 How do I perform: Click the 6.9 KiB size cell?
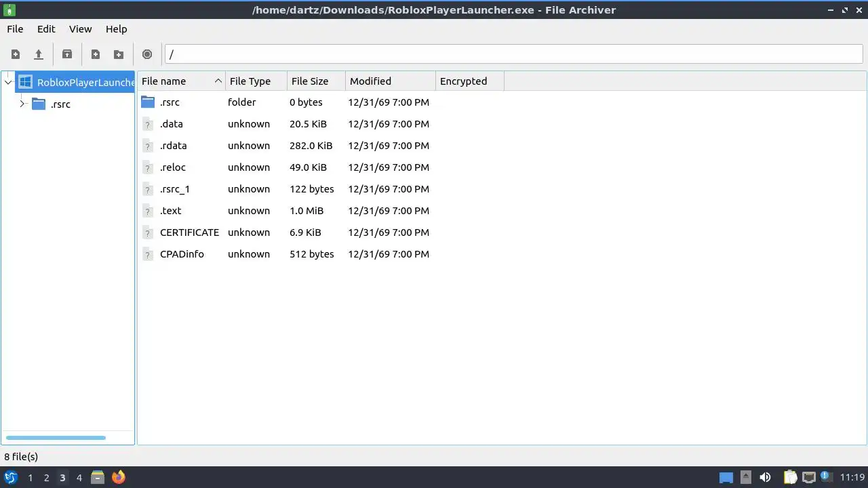[305, 232]
